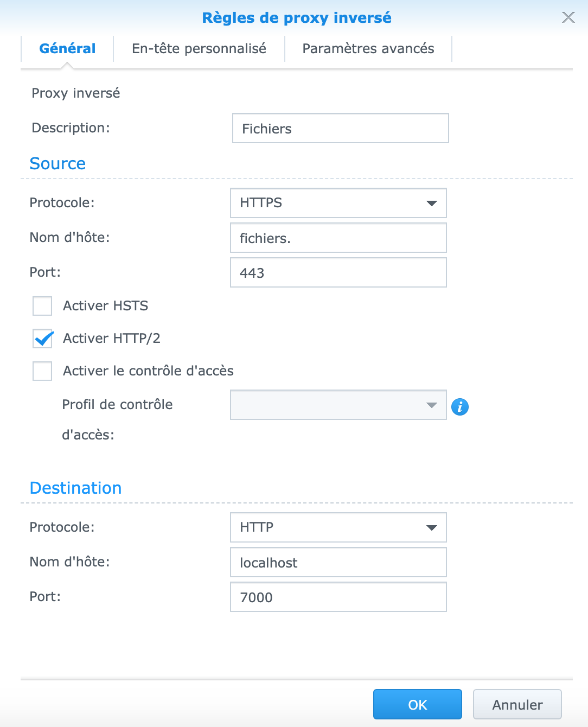Open the Profil de contrôle d'accès dropdown

[x=338, y=405]
